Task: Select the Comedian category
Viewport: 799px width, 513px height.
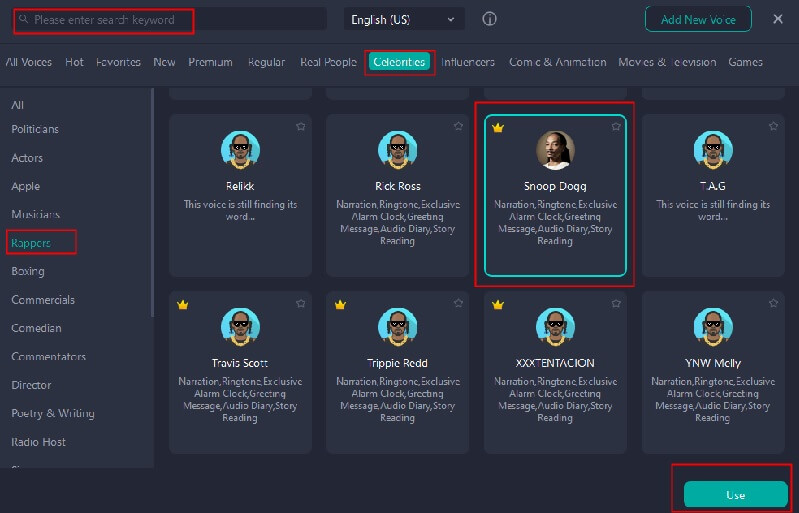Action: click(36, 328)
